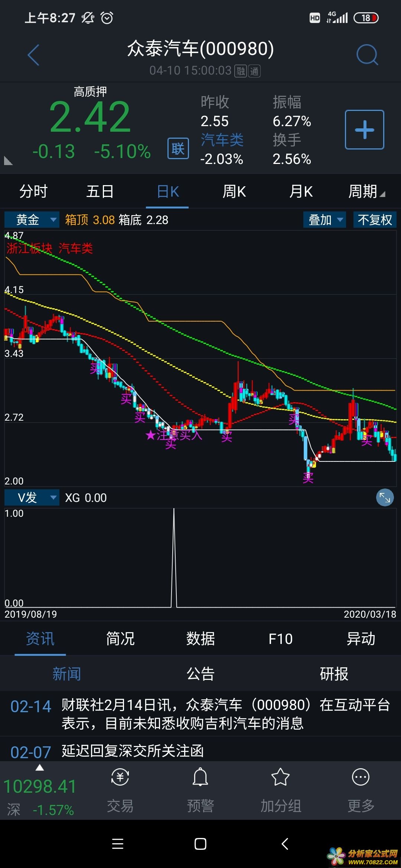The height and width of the screenshot is (868, 401).
Task: Open the 02-14 财联社 news item
Action: pos(200,714)
